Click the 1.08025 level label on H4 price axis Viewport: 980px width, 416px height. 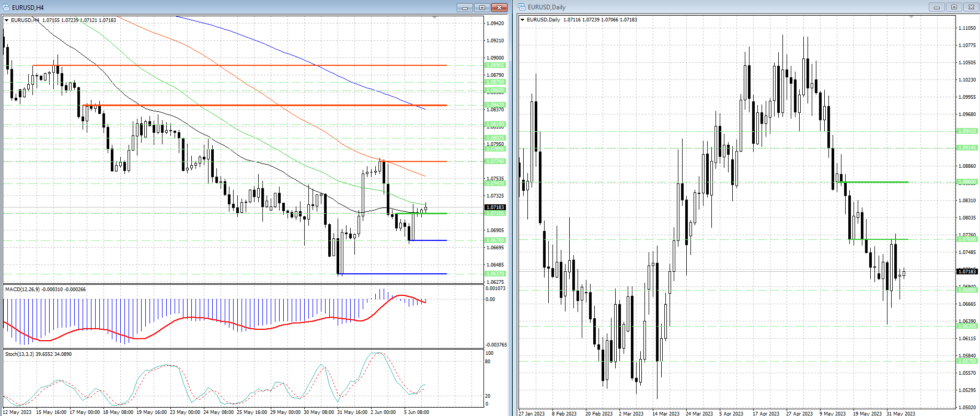[x=495, y=138]
